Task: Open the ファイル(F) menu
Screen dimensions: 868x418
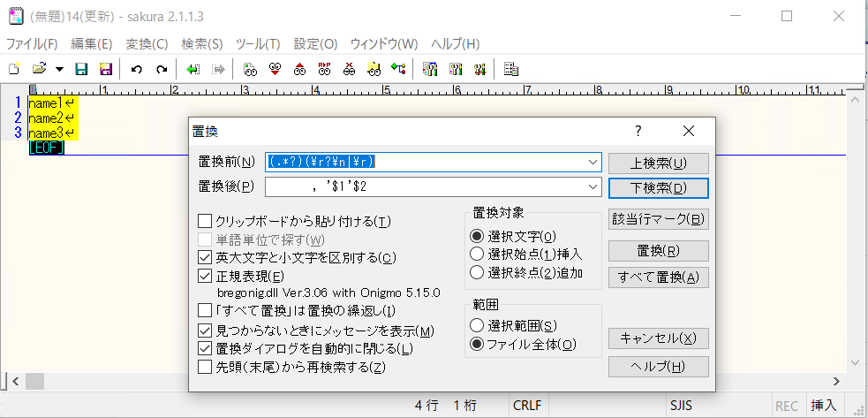Action: point(32,44)
